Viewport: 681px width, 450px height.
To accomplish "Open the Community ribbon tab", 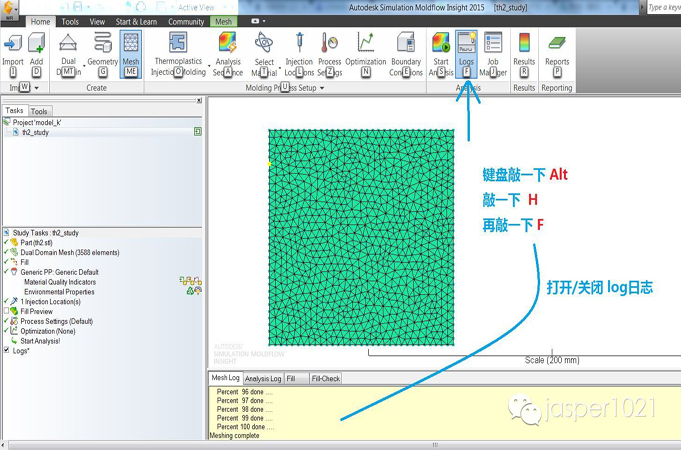I will click(186, 22).
